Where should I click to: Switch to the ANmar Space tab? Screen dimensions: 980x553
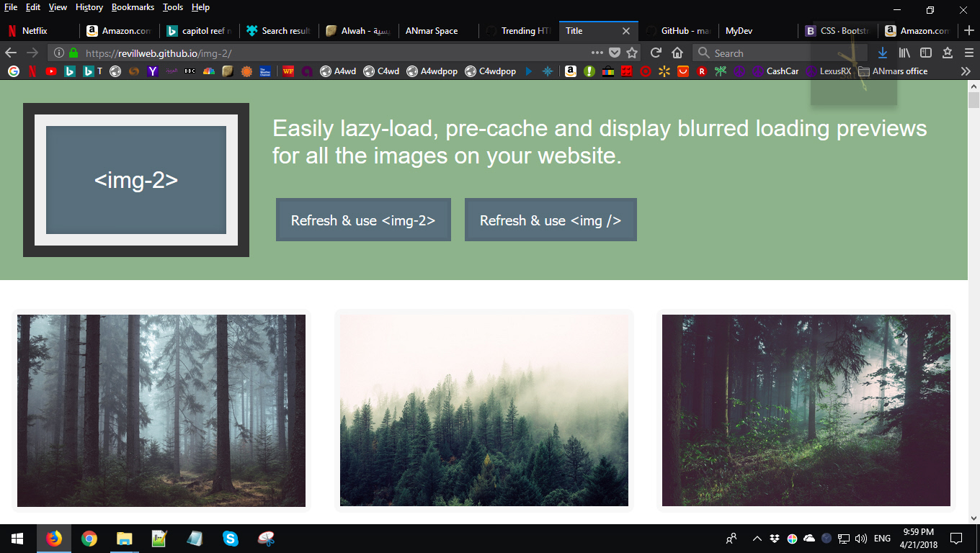(x=432, y=31)
